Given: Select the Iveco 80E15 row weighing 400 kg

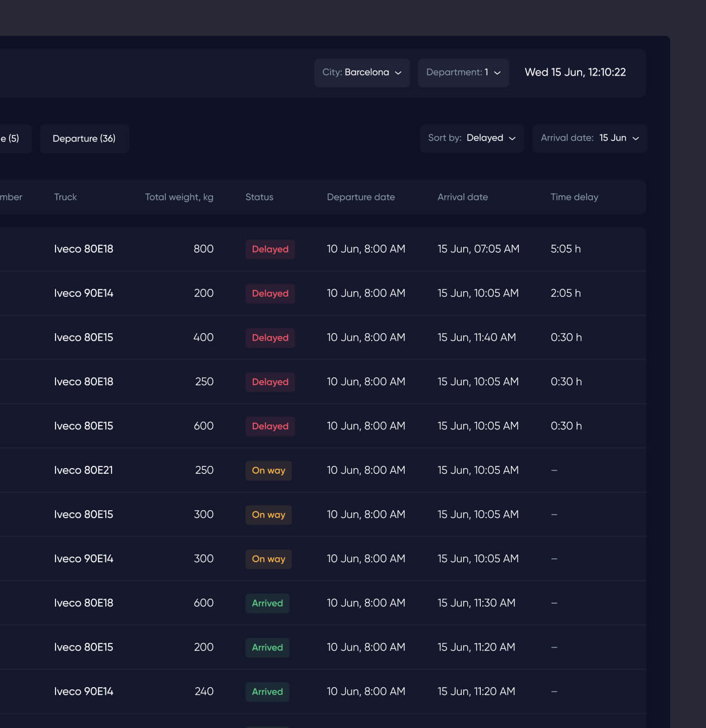Looking at the screenshot, I should coord(336,337).
